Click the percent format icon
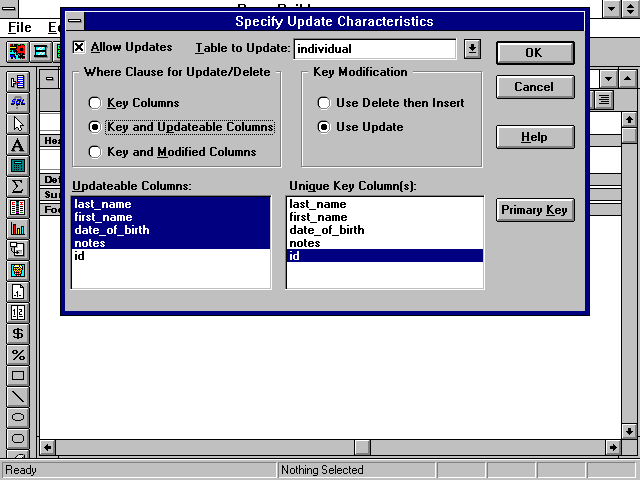The height and width of the screenshot is (480, 640). (x=17, y=355)
